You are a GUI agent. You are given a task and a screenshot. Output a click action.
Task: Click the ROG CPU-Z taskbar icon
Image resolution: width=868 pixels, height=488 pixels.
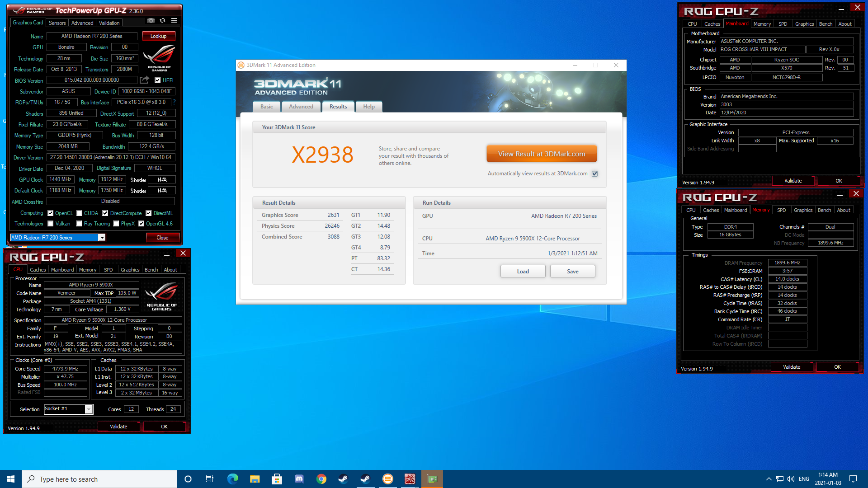point(410,479)
